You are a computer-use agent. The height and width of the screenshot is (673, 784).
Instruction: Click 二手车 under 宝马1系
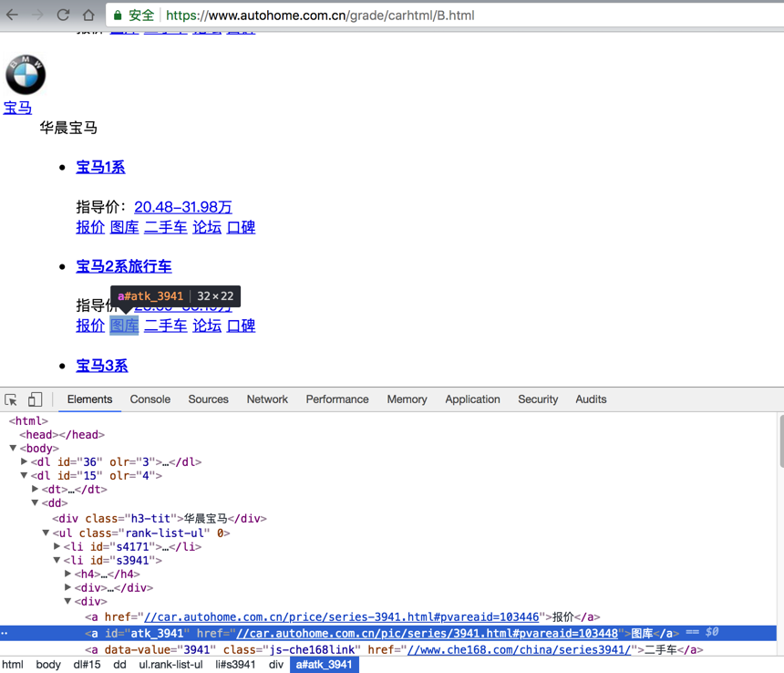point(166,227)
